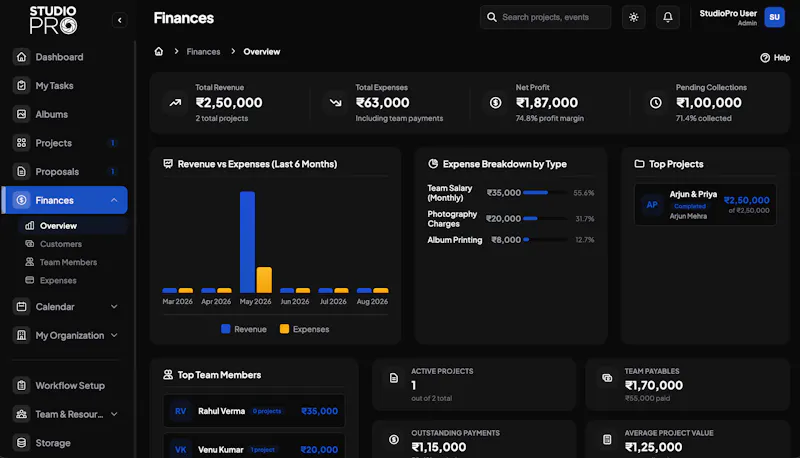Click the Outstanding Payments ₹1,15,000 value
Screen dimensions: 800x458
pos(439,447)
